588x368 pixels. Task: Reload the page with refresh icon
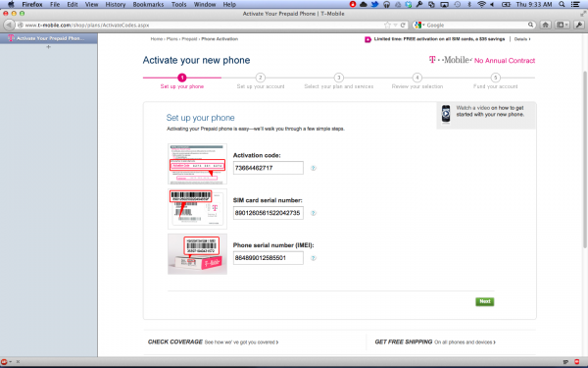point(403,26)
